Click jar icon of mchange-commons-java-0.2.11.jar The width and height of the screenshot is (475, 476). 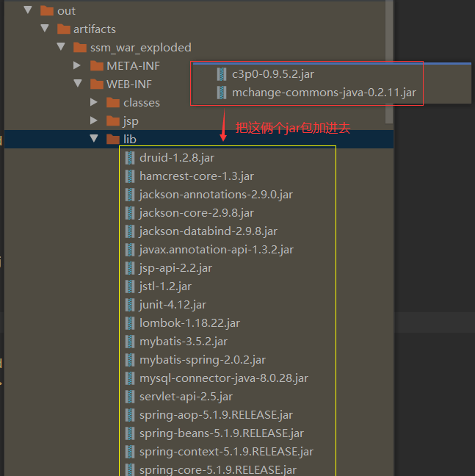pos(222,93)
